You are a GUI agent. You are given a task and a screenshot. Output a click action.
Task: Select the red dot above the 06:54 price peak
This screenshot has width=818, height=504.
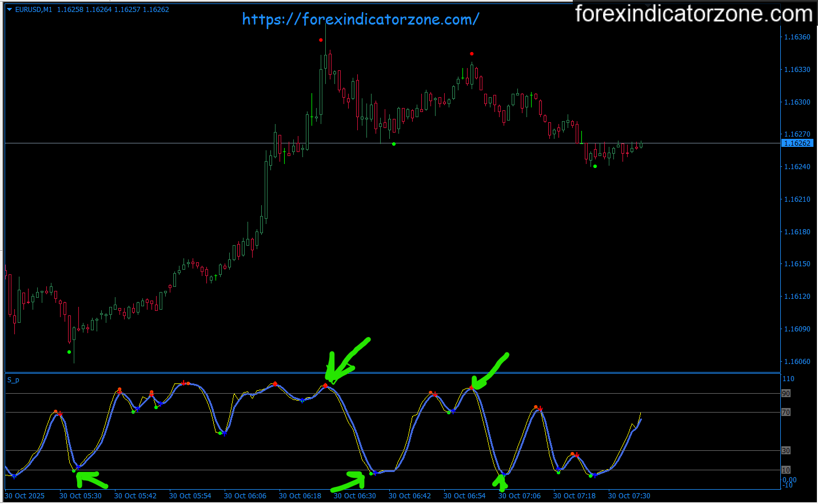472,54
